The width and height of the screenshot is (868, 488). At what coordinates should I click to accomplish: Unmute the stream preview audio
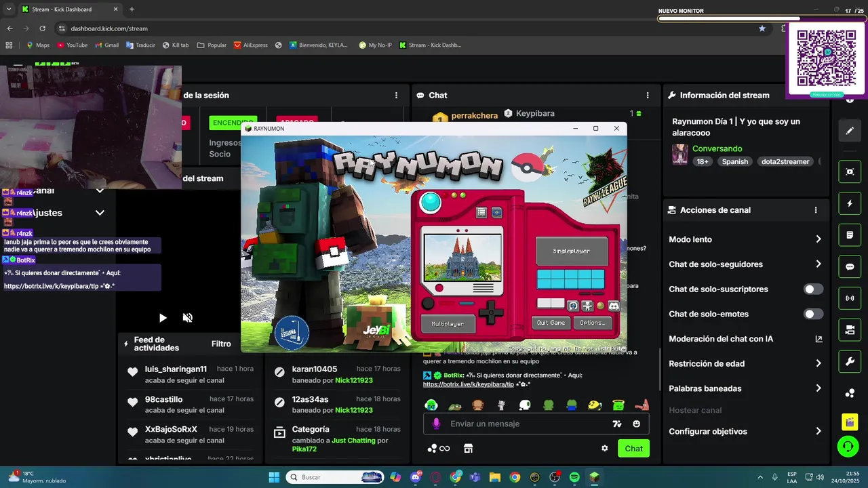coord(188,318)
